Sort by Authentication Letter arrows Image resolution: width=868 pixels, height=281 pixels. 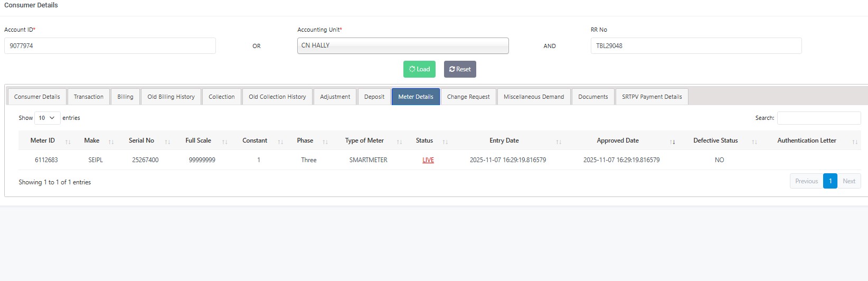855,142
